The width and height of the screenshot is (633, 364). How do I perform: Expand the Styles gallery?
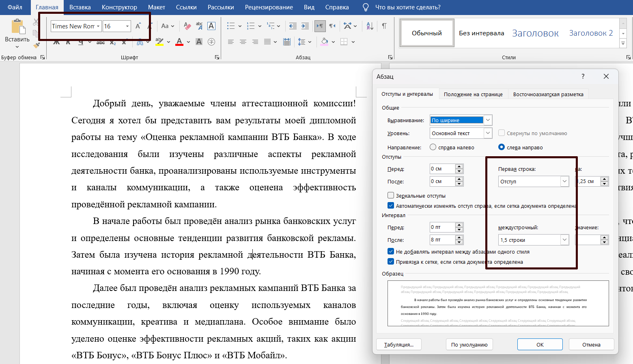tap(623, 43)
